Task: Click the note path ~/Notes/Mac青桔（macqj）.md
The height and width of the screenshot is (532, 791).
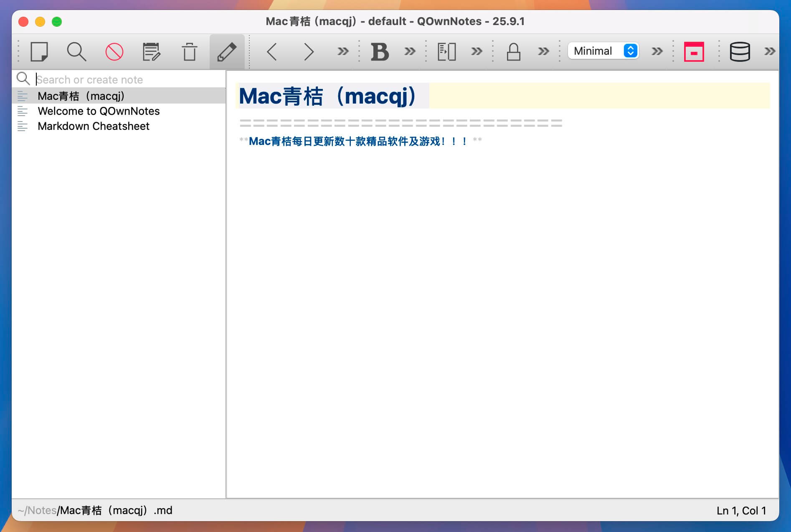Action: (x=95, y=510)
